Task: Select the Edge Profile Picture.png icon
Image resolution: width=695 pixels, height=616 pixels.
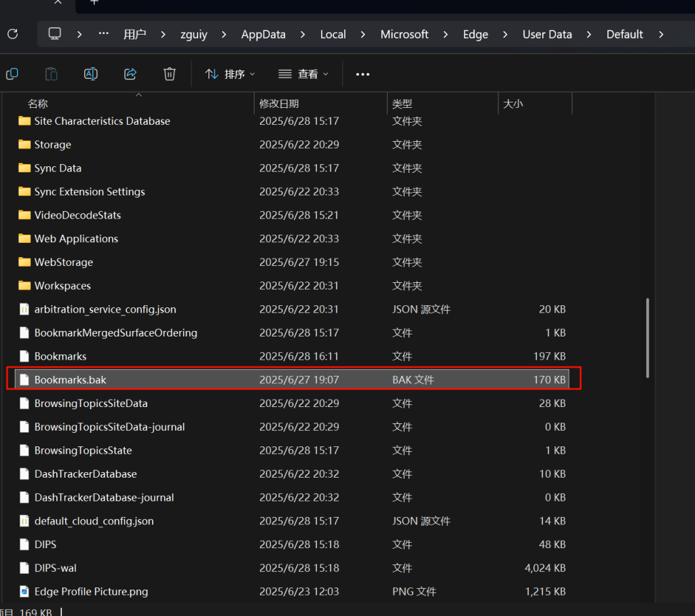Action: pyautogui.click(x=24, y=591)
